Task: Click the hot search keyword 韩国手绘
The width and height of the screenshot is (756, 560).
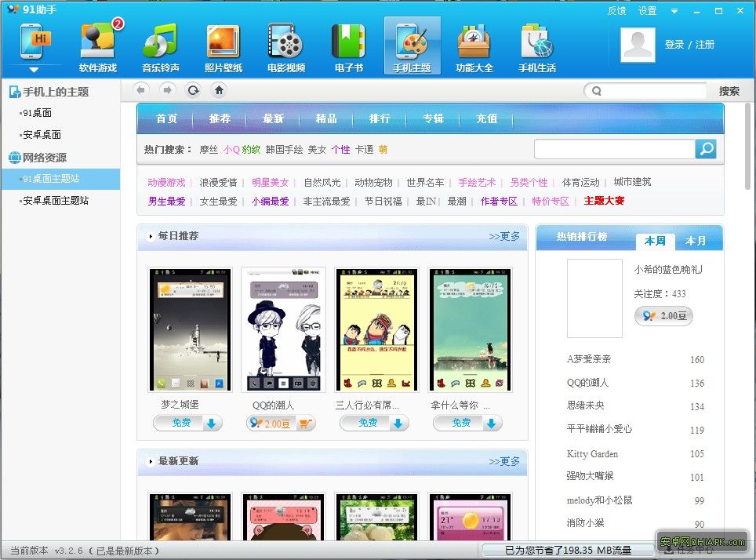Action: click(284, 150)
